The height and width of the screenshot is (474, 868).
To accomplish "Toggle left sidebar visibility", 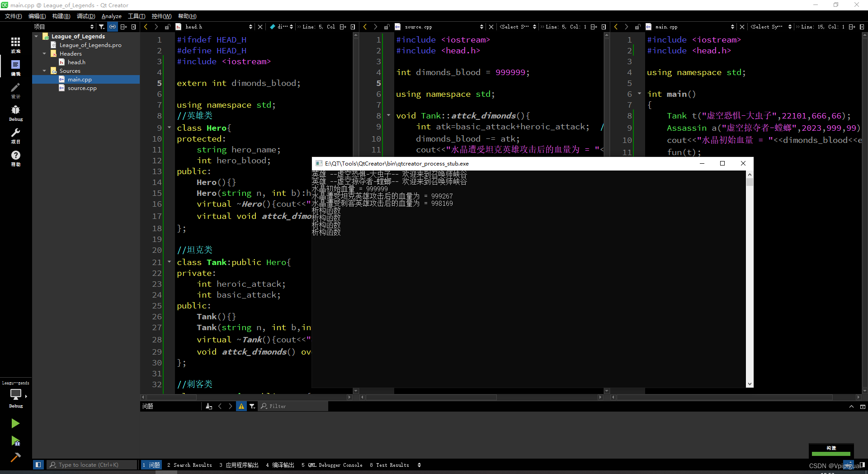I will (38, 465).
